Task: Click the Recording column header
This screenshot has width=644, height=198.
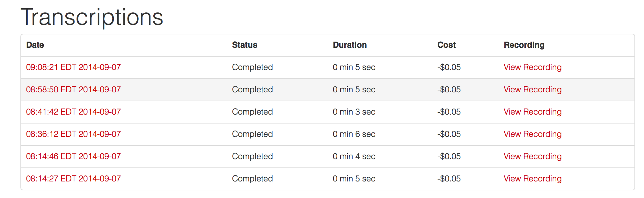Action: coord(524,45)
